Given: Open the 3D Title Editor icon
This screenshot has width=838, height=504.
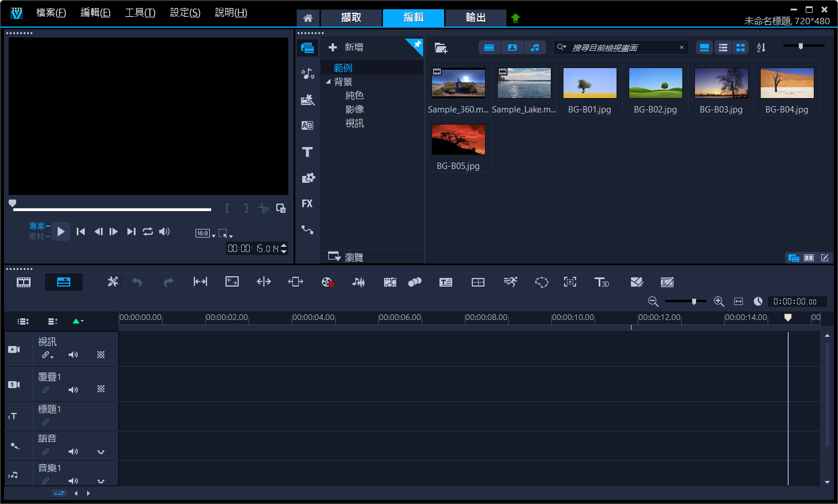Looking at the screenshot, I should coord(602,282).
